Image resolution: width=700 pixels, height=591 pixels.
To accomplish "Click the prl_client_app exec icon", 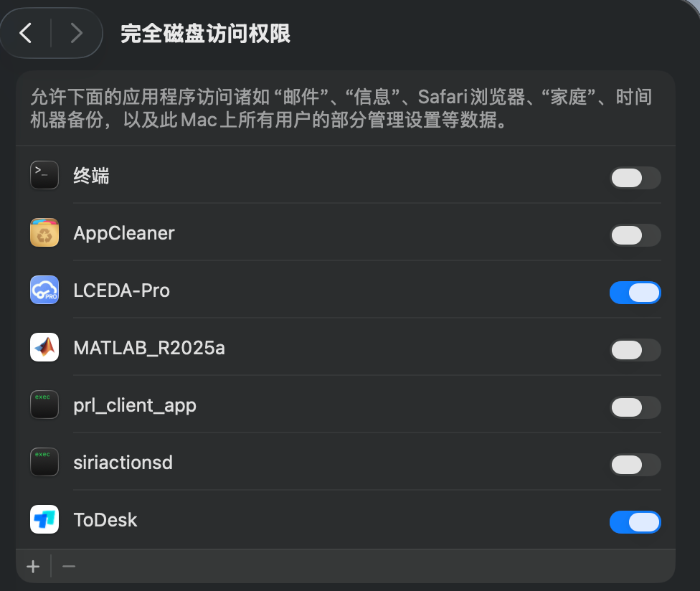I will 44,405.
